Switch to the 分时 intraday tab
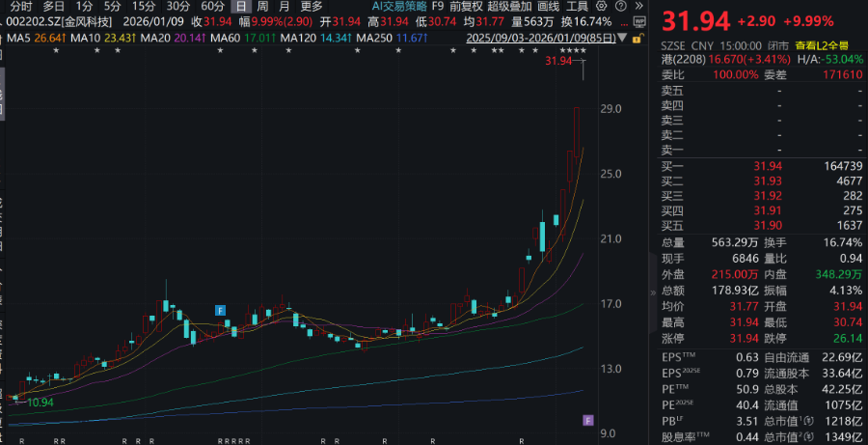The width and height of the screenshot is (868, 445). [20, 6]
